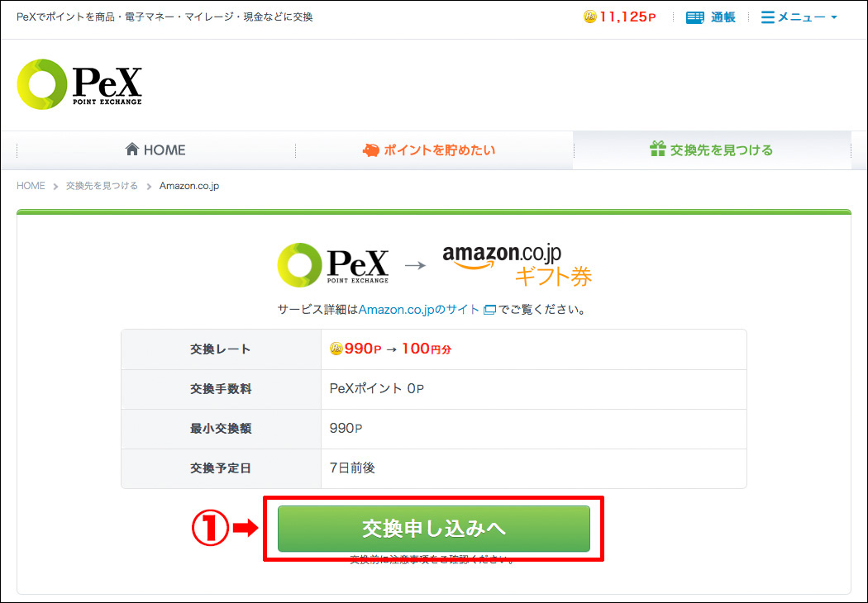Open the HOME navigation tab
Viewport: 868px width, 603px height.
click(156, 150)
